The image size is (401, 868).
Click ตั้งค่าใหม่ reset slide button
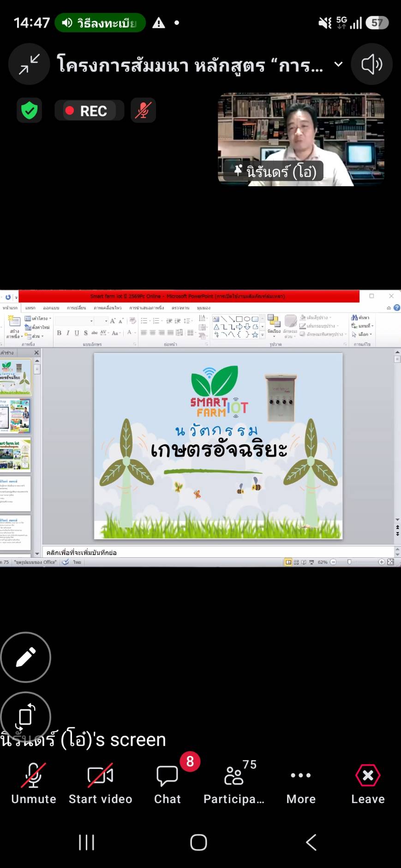pos(37,327)
